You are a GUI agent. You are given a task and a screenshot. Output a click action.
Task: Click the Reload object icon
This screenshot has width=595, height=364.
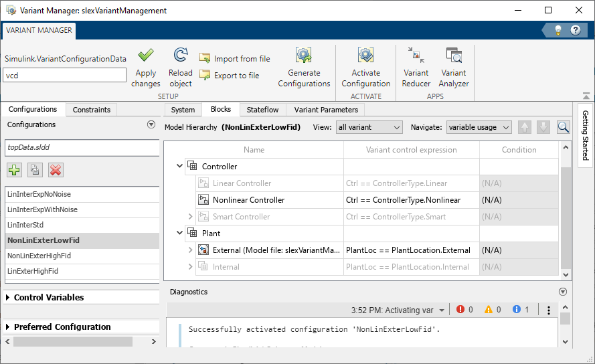point(181,55)
